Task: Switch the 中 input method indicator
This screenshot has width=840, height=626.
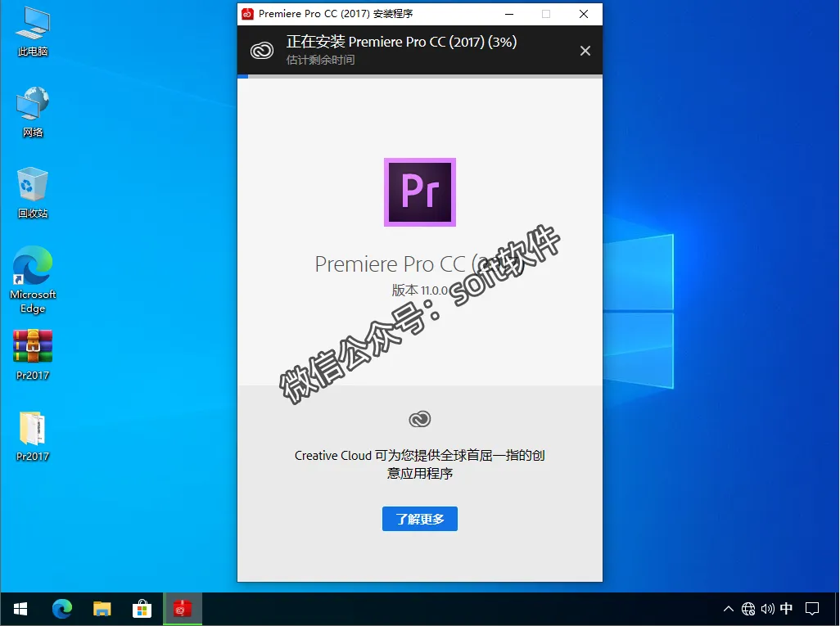Action: pyautogui.click(x=787, y=609)
